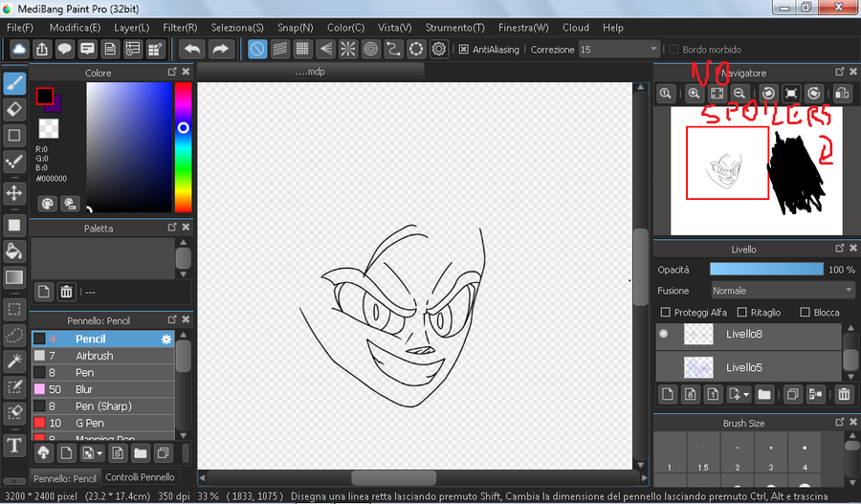Undock the Brush Size panel
The width and height of the screenshot is (861, 504).
840,422
